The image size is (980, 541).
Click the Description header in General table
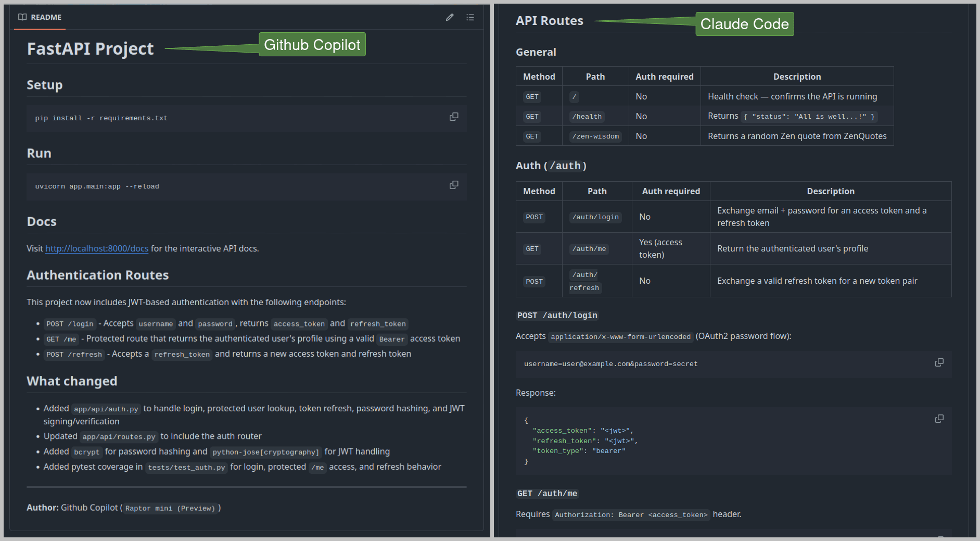[x=797, y=77]
